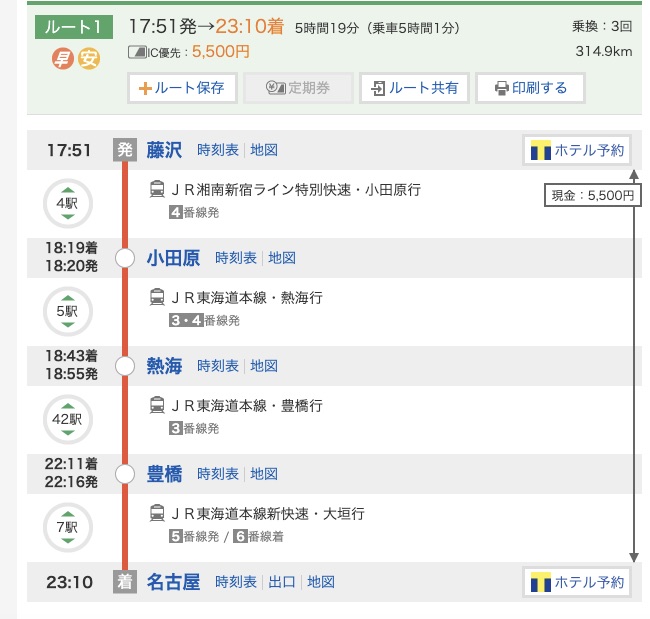Click the 小田原 transfer circle marker
650x619 pixels.
(x=125, y=258)
